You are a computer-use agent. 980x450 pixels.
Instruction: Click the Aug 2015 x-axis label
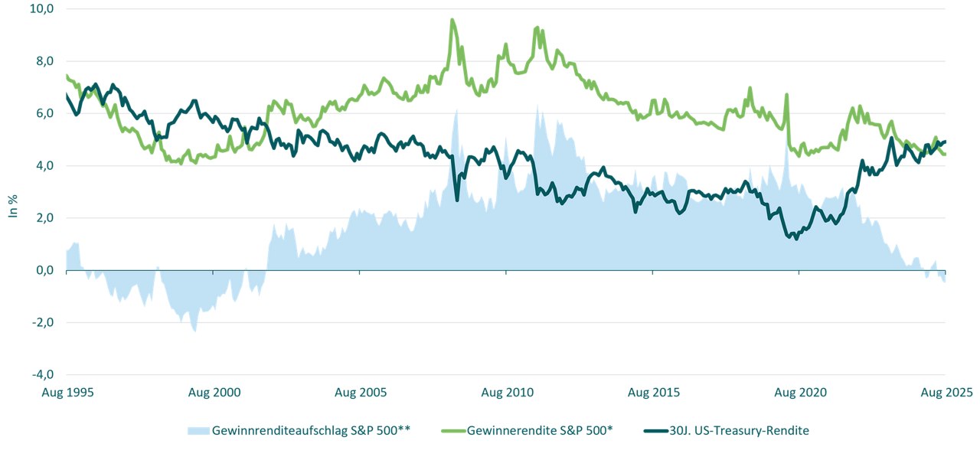tap(653, 393)
